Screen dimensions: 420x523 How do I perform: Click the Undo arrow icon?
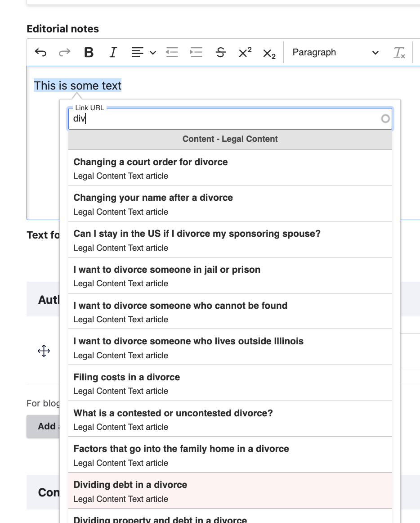point(40,52)
